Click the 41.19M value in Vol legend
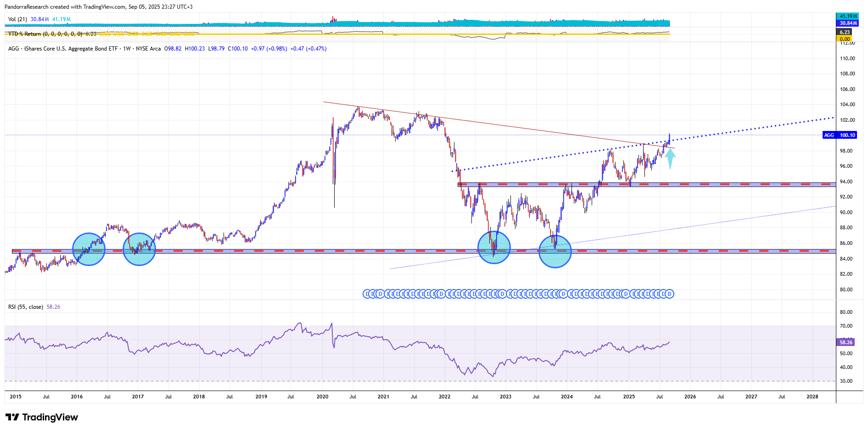The width and height of the screenshot is (868, 431). tap(62, 19)
